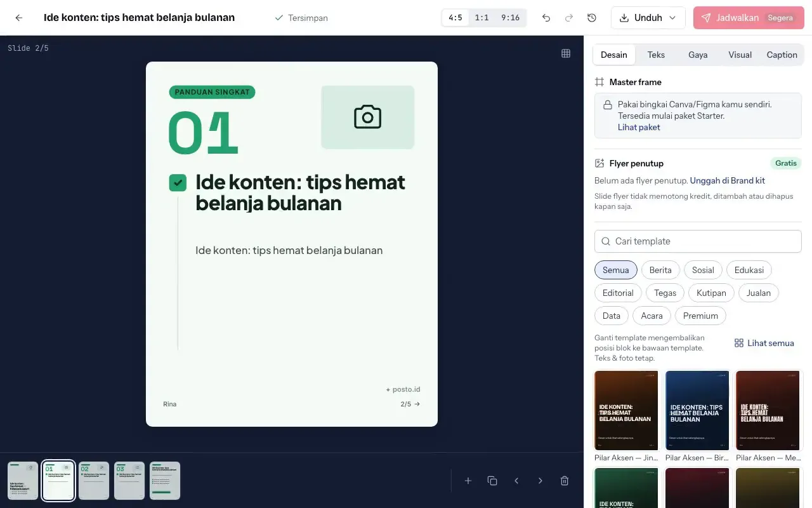The image size is (812, 508).
Task: Open the Lihat paket link
Action: [639, 127]
